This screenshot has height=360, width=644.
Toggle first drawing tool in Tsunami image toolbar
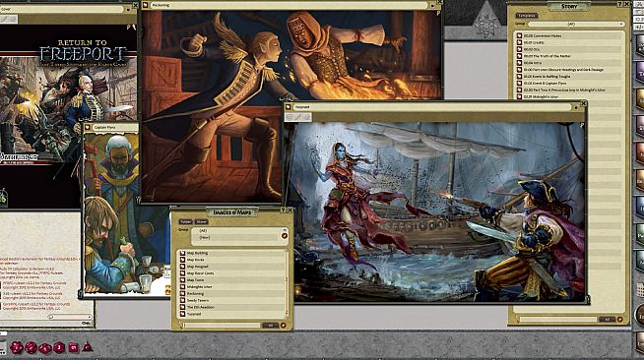(x=290, y=117)
